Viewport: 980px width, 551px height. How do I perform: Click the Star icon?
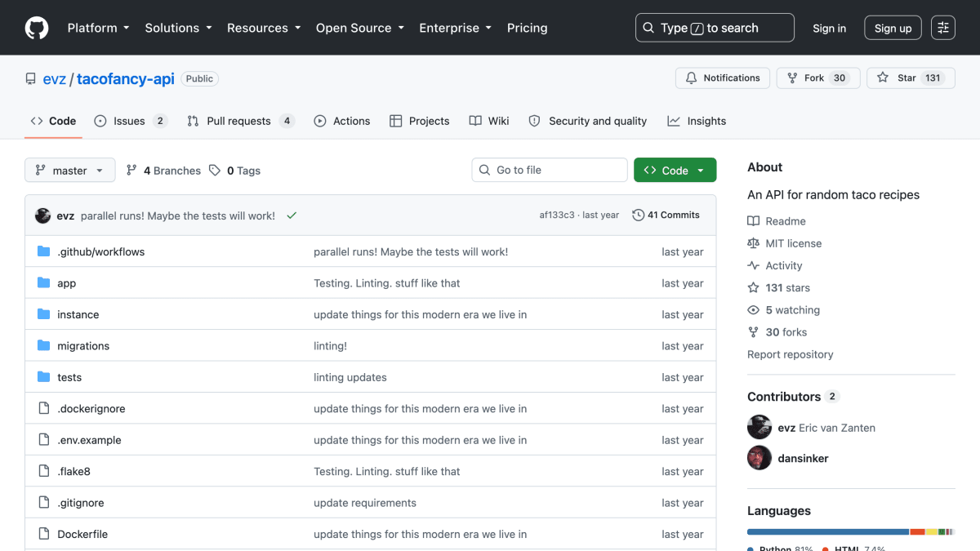(883, 78)
